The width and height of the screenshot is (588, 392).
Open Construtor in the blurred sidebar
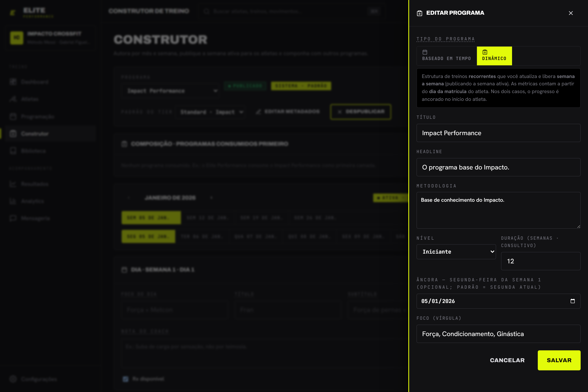tap(50, 134)
